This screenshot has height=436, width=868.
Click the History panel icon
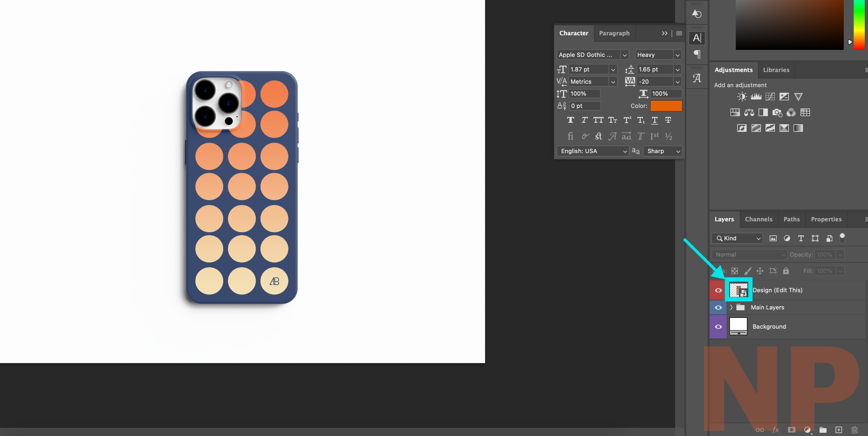pyautogui.click(x=697, y=14)
